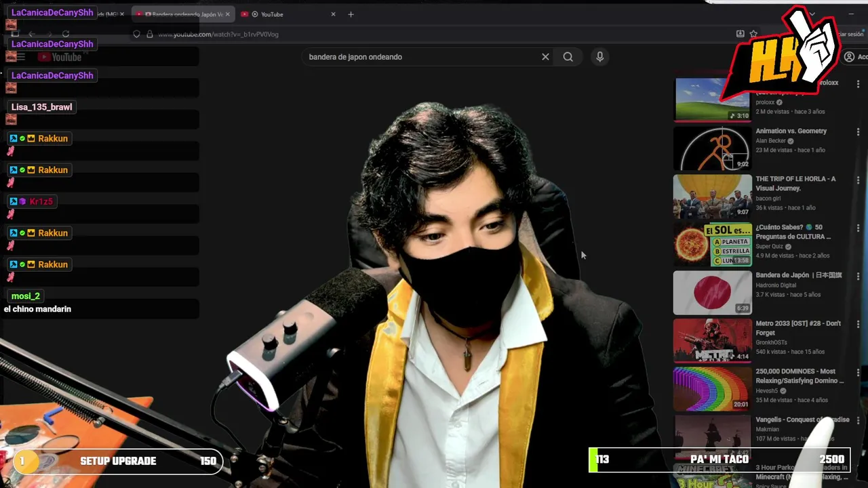Screen dimensions: 868x488
Task: Go to YouTube home via logo
Action: (x=60, y=58)
